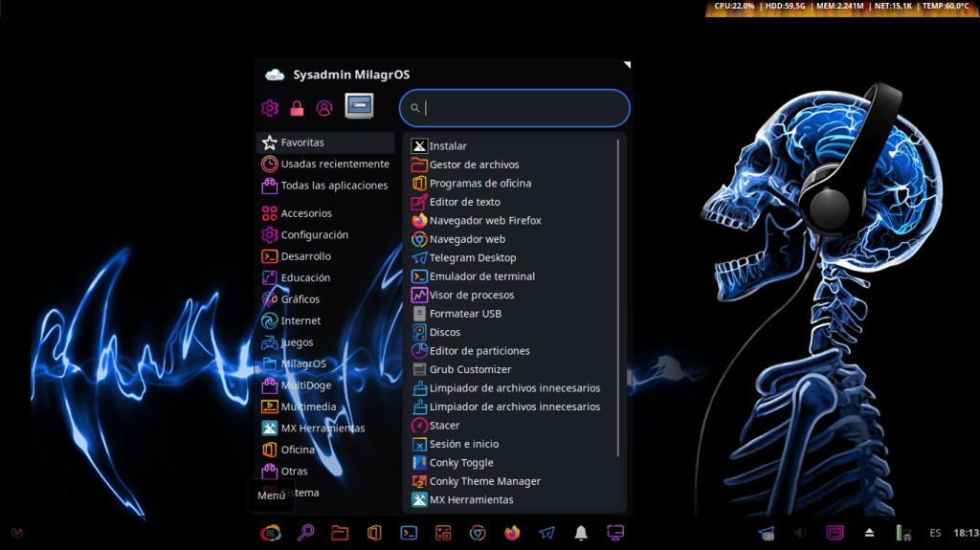The image size is (980, 550).
Task: Open Grub Customizer from the list
Action: click(470, 369)
